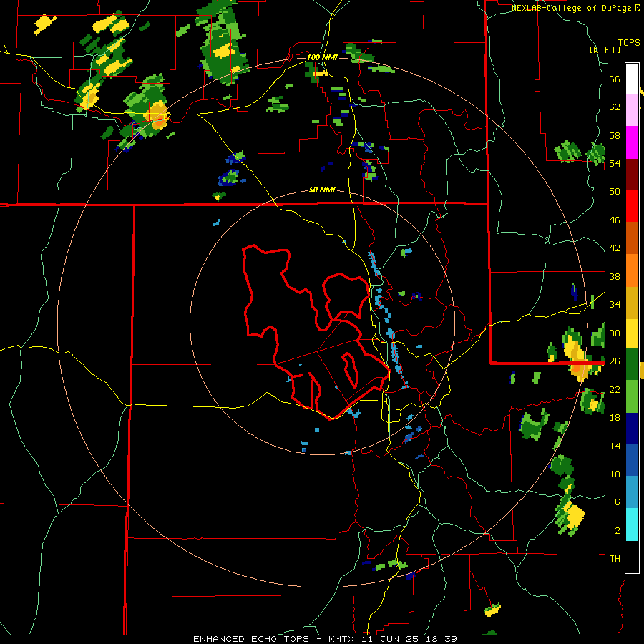Click the '10' legend value
Image resolution: width=644 pixels, height=644 pixels.
point(615,474)
